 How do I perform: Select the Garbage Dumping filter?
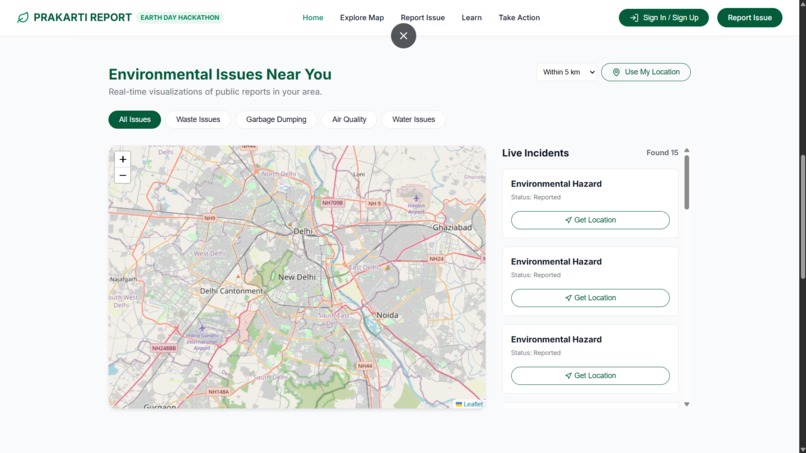[x=276, y=119]
